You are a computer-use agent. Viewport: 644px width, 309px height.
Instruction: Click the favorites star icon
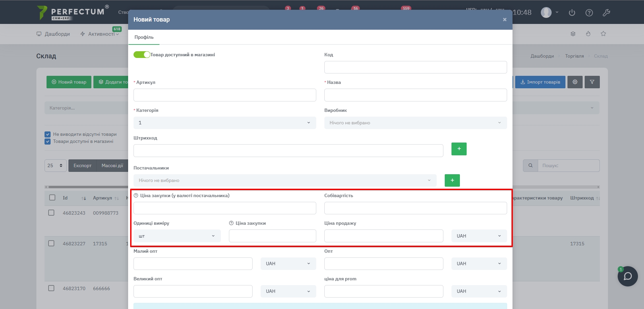tap(603, 34)
